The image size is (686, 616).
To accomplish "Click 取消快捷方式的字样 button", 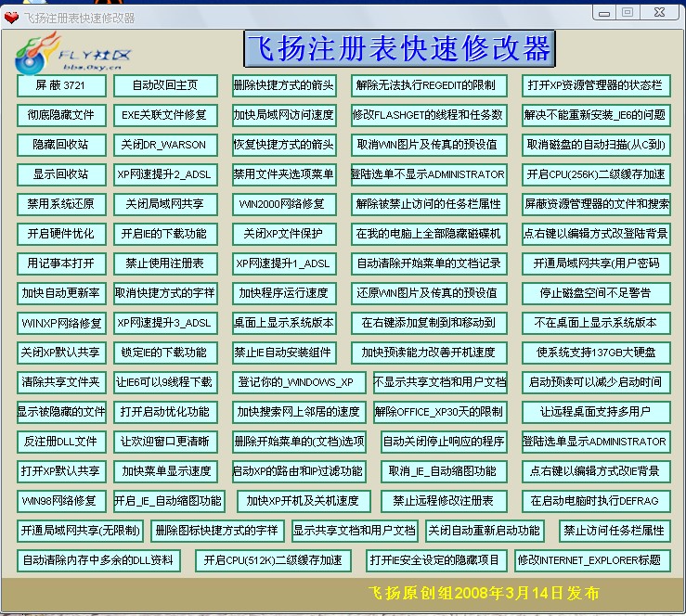I will tap(165, 293).
